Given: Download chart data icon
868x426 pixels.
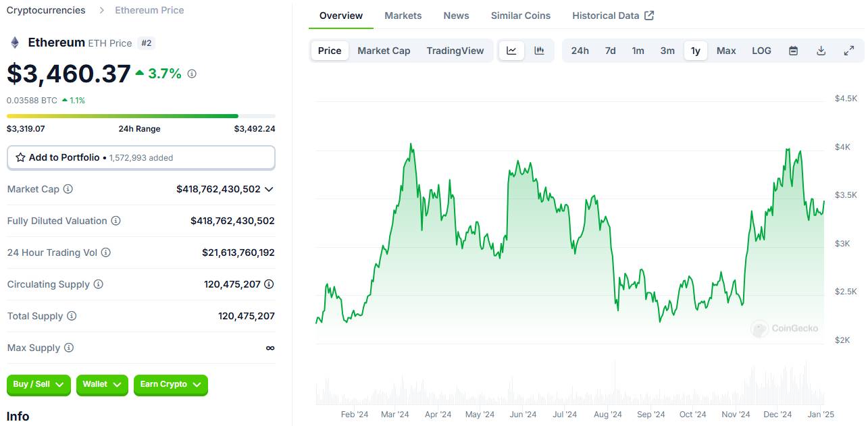Looking at the screenshot, I should (821, 51).
